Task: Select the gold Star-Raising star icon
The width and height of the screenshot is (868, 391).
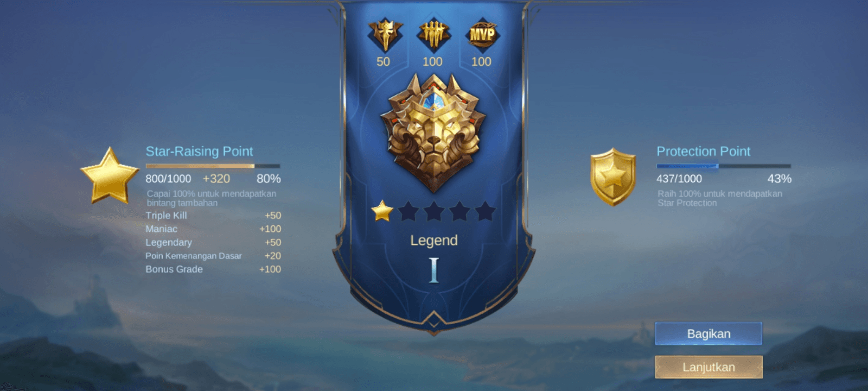Action: pos(110,175)
